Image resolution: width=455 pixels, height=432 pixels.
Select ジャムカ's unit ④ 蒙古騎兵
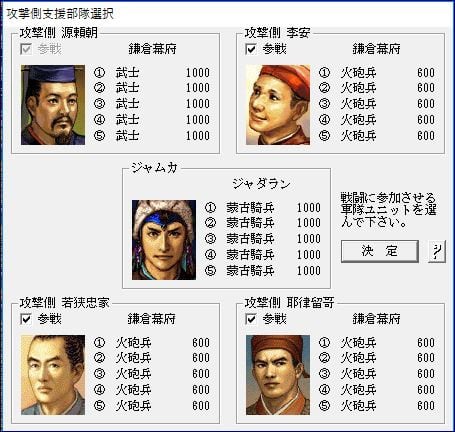[x=263, y=255]
